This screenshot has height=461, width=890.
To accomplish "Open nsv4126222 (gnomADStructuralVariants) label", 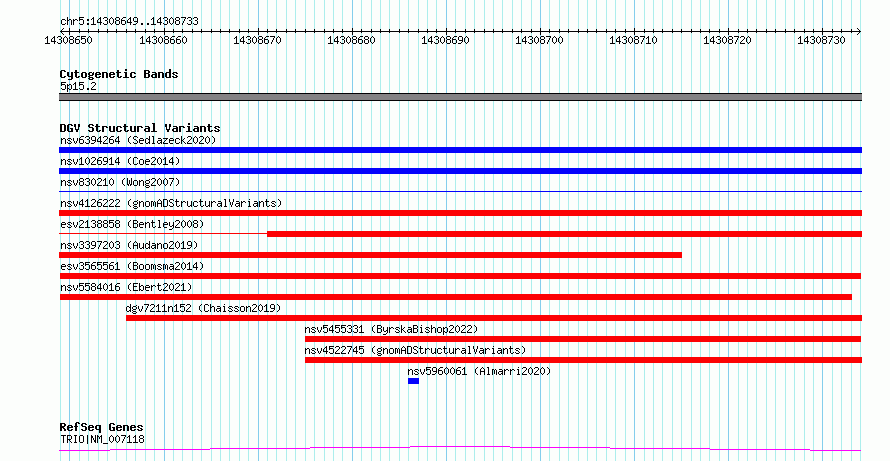I will pyautogui.click(x=171, y=203).
